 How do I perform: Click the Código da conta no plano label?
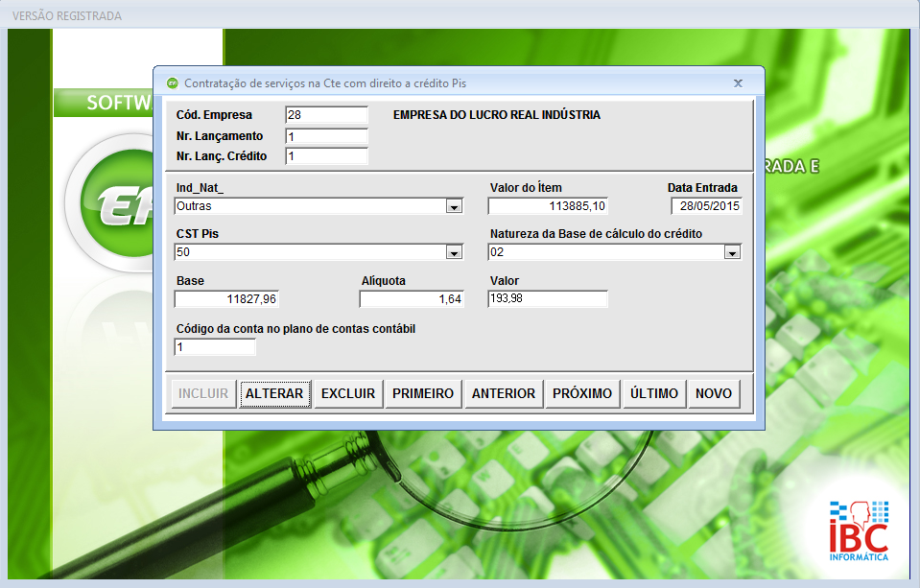click(295, 329)
